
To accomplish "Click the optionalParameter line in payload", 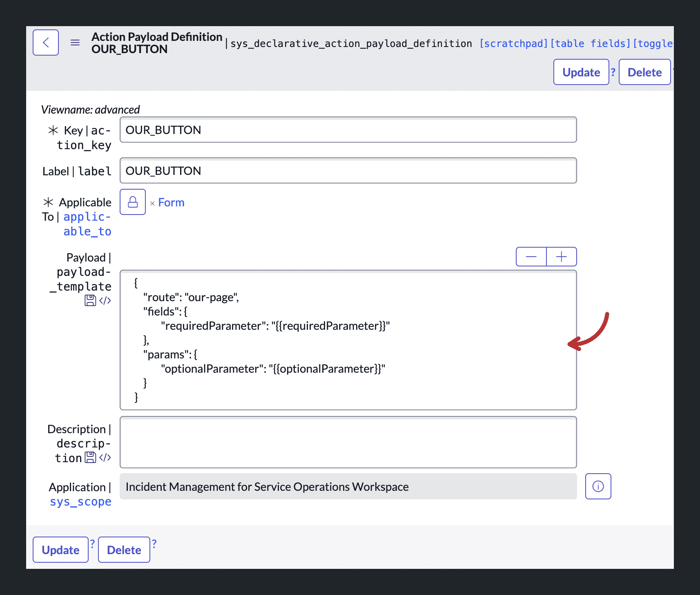I will point(273,369).
